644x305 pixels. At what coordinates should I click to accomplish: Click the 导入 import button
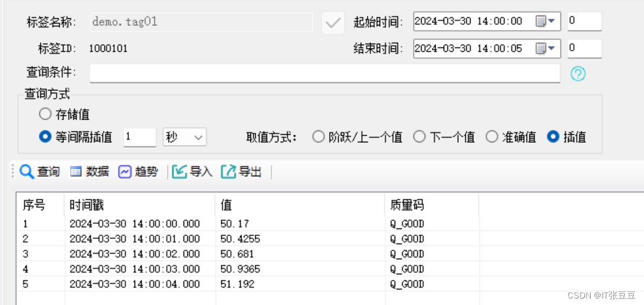pyautogui.click(x=192, y=171)
